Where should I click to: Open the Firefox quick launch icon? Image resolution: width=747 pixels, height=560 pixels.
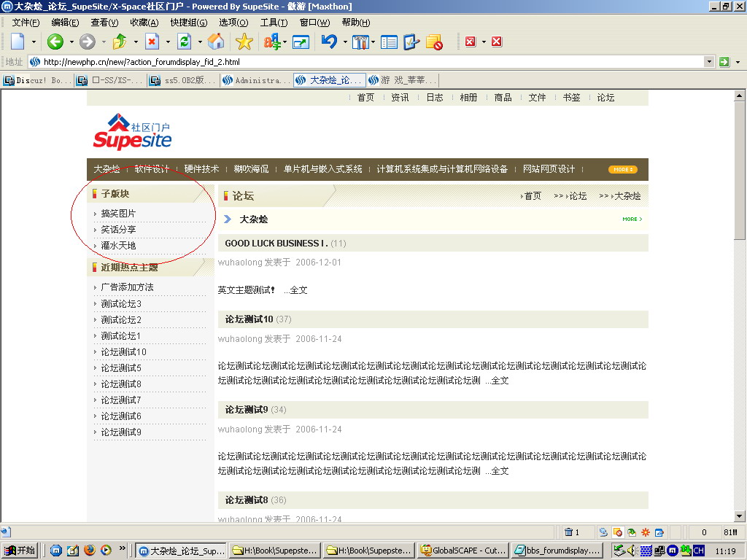click(89, 551)
